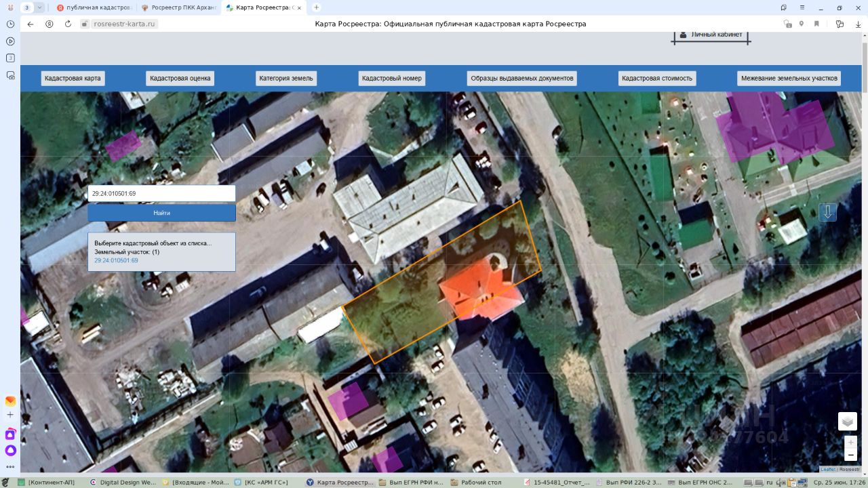
Task: Open the Leaflet attribution link
Action: [828, 469]
